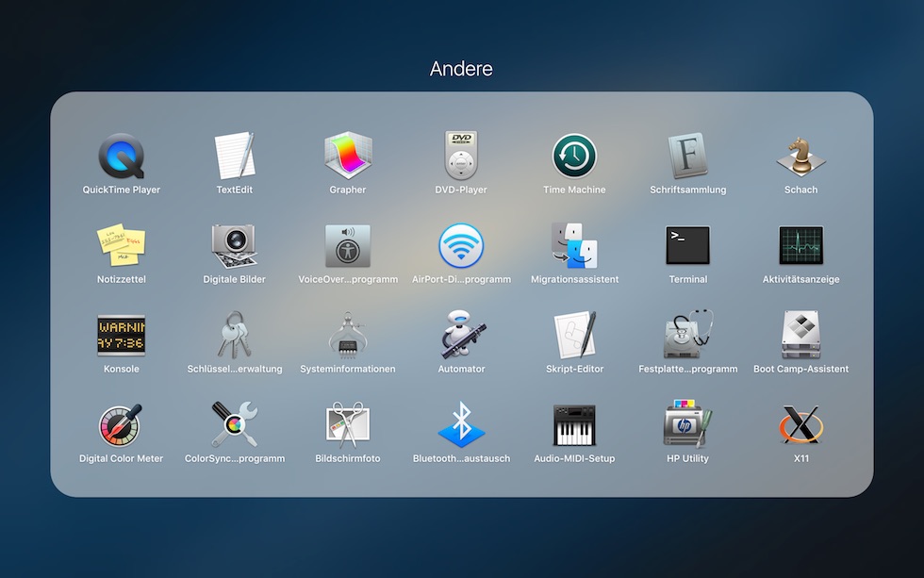This screenshot has width=924, height=578.
Task: Open Digital Color Meter
Action: click(122, 424)
